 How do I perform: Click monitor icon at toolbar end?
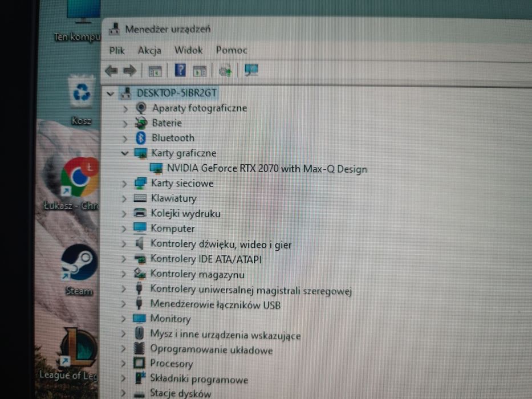251,70
